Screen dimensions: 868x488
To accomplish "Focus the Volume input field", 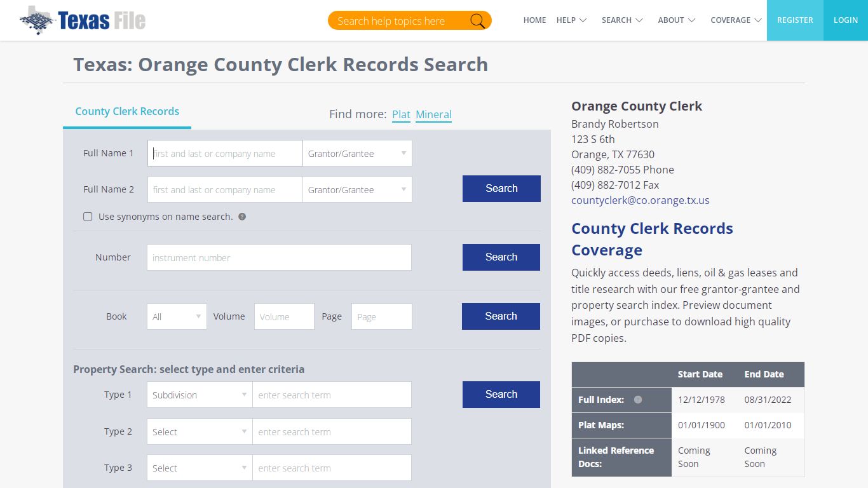I will (x=284, y=316).
